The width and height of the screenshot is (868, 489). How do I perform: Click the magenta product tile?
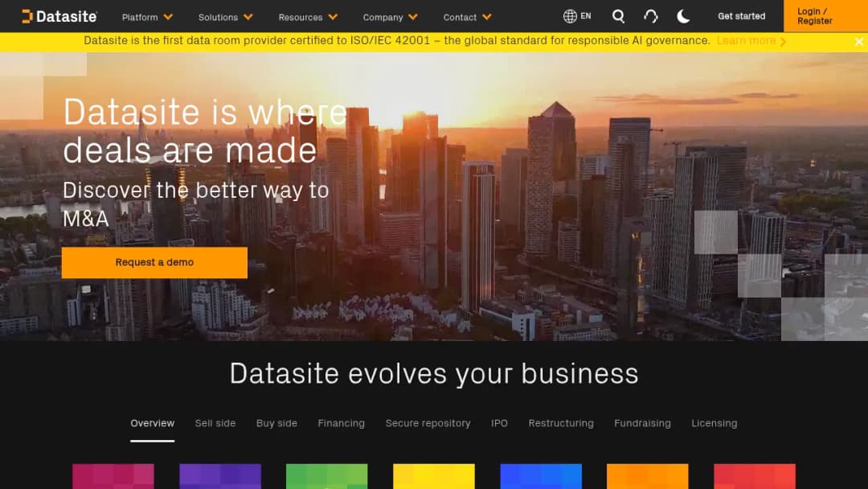(x=113, y=476)
